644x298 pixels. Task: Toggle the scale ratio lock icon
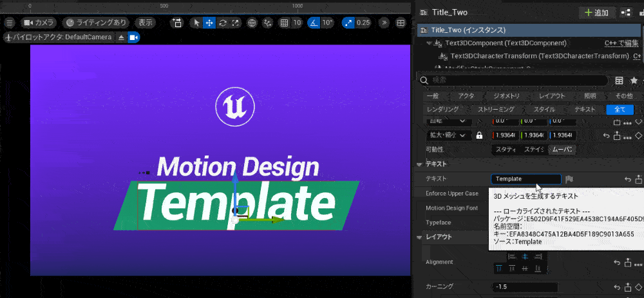(479, 135)
